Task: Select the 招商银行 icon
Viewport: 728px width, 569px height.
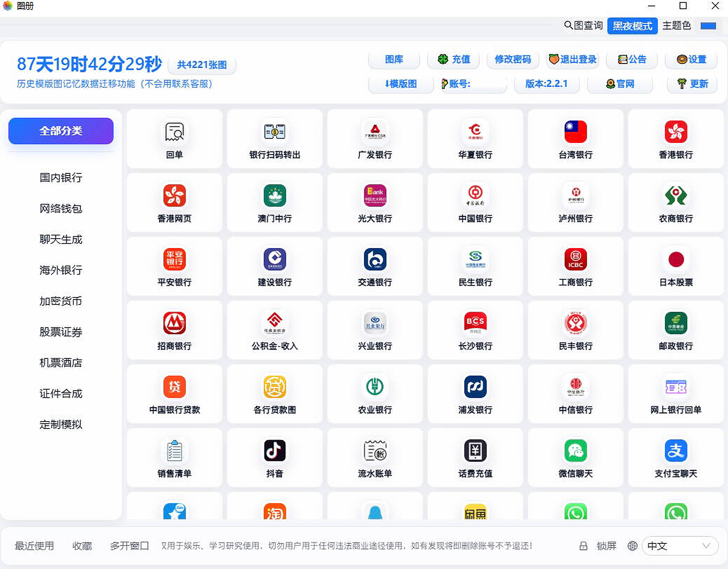Action: tap(174, 323)
